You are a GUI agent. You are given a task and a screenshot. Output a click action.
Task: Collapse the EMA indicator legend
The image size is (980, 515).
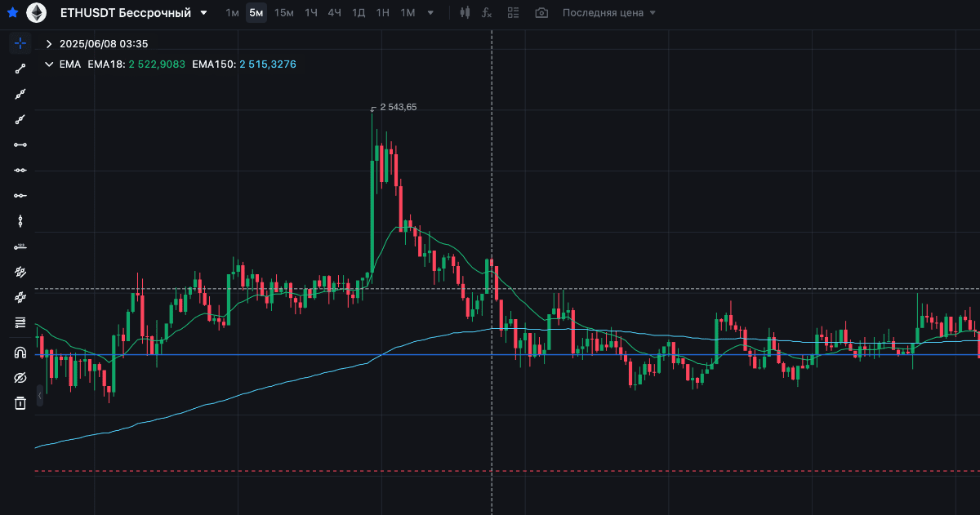pyautogui.click(x=49, y=64)
